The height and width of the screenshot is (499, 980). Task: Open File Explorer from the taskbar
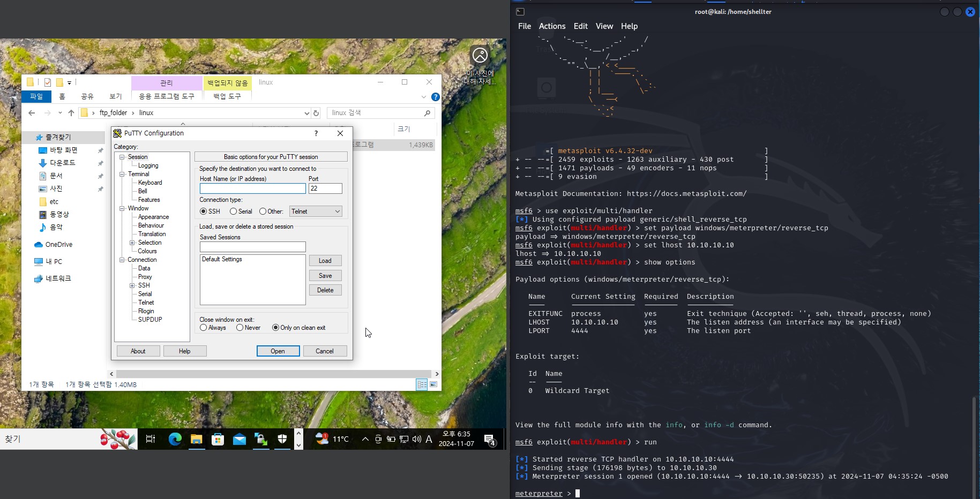coord(196,439)
